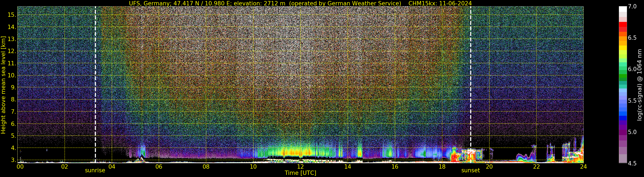Click the y-axis tick label '3.'

click(x=14, y=160)
